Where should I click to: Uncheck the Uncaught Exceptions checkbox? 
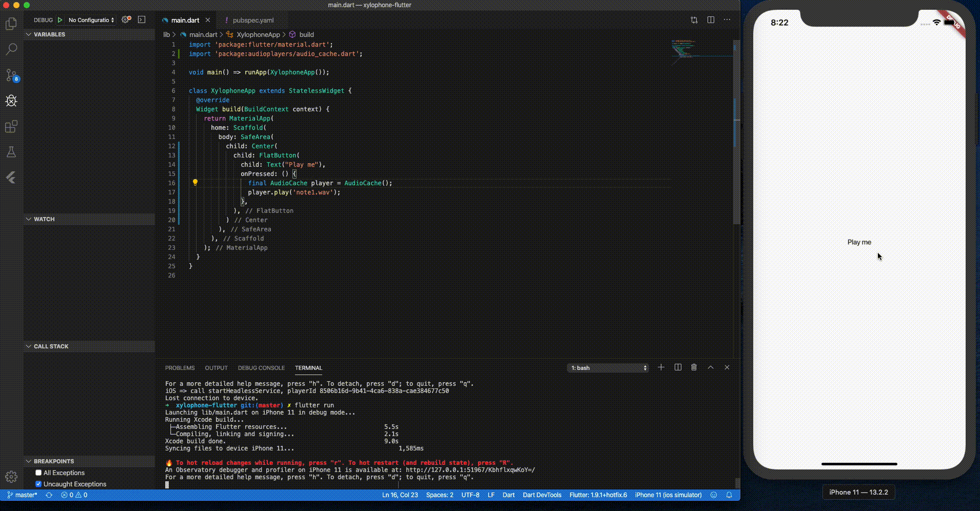[x=38, y=484]
